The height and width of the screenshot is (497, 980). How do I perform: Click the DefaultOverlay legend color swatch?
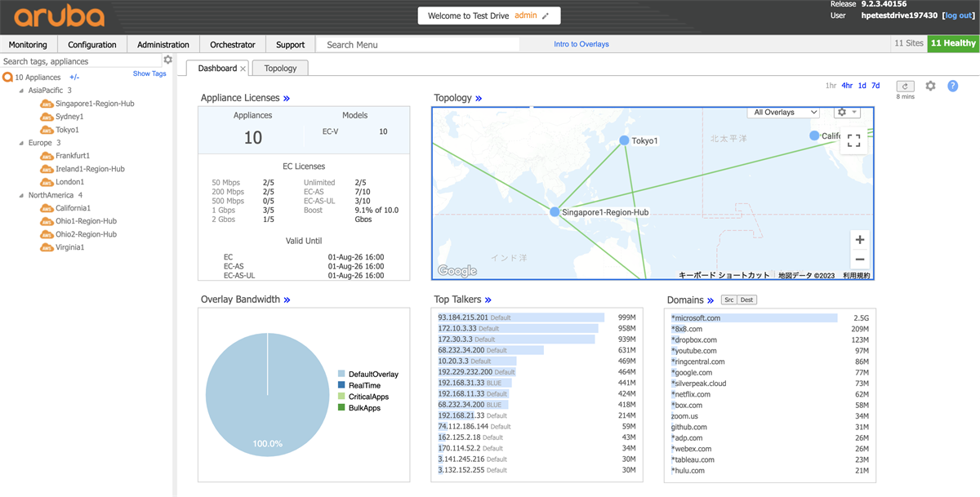point(341,374)
